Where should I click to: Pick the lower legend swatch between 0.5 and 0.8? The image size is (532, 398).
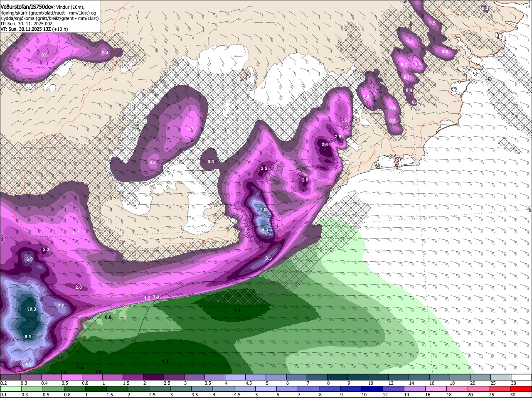54,389
